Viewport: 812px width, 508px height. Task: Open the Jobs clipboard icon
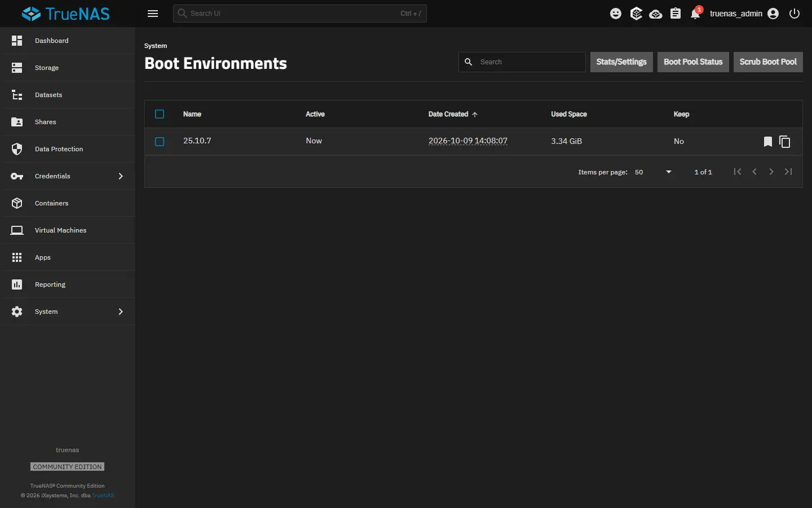coord(676,14)
